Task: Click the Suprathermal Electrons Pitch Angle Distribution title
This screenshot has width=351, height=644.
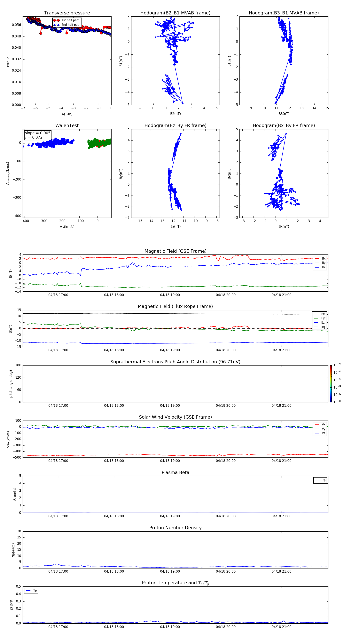Action: [175, 362]
